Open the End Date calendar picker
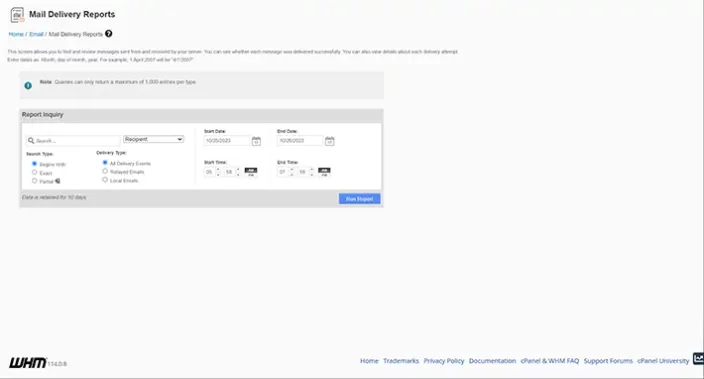Viewport: 704px width, 379px height. click(330, 141)
